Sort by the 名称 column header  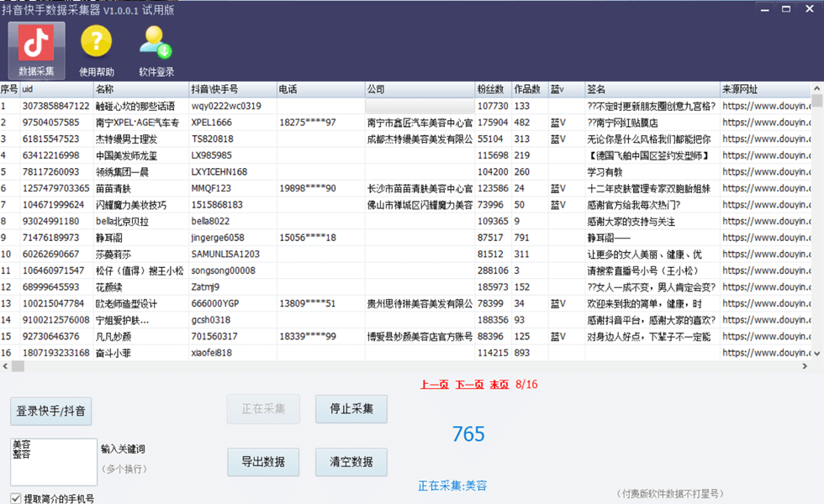click(x=141, y=89)
